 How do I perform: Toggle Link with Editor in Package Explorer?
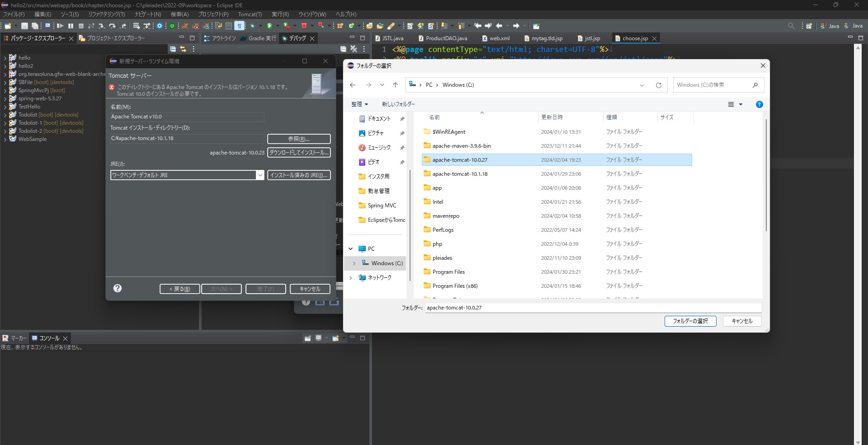pos(183,49)
